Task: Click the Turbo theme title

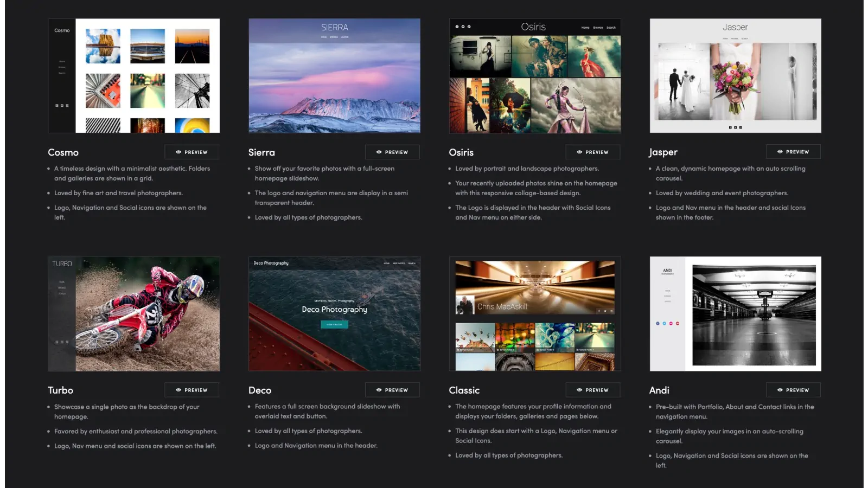Action: point(60,390)
